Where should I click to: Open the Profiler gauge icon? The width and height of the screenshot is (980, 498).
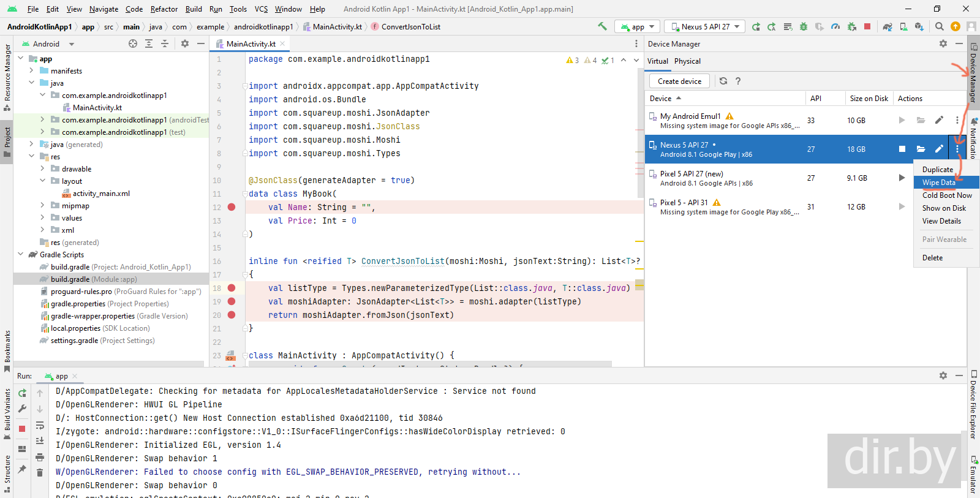coord(835,26)
